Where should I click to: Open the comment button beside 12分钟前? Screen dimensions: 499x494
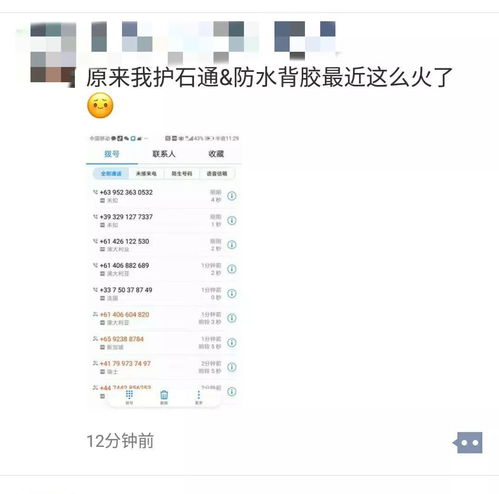468,443
